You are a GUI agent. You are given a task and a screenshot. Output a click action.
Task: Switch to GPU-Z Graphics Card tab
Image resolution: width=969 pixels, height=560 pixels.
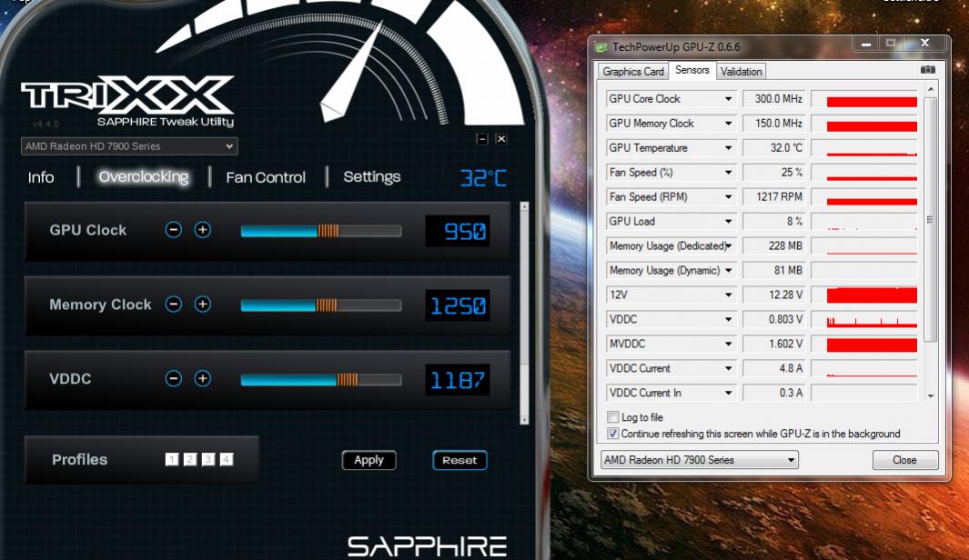point(633,72)
